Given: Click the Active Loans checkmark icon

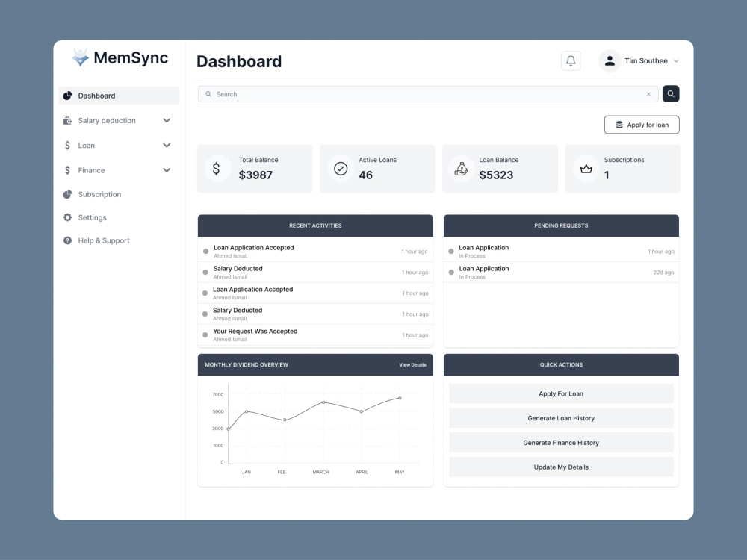Looking at the screenshot, I should pyautogui.click(x=341, y=169).
